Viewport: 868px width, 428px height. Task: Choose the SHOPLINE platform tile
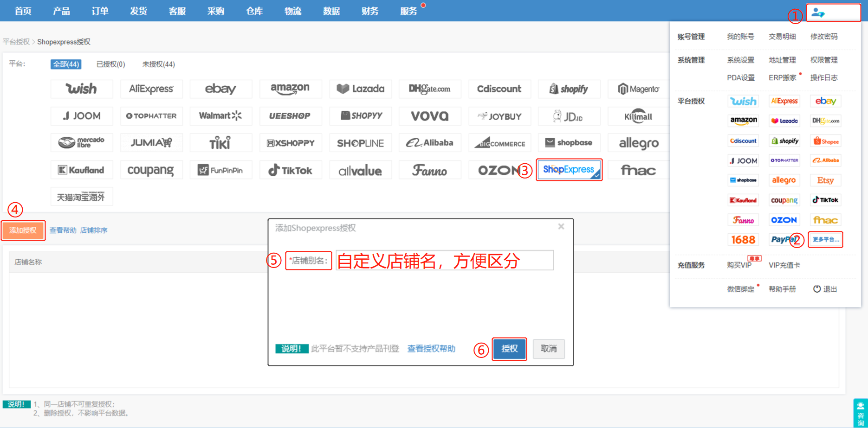point(360,143)
